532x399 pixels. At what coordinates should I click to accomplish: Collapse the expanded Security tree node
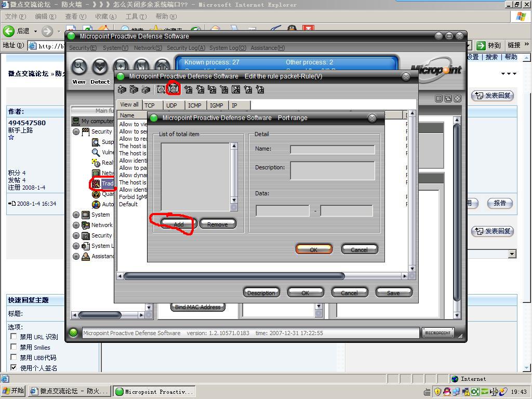coord(76,131)
